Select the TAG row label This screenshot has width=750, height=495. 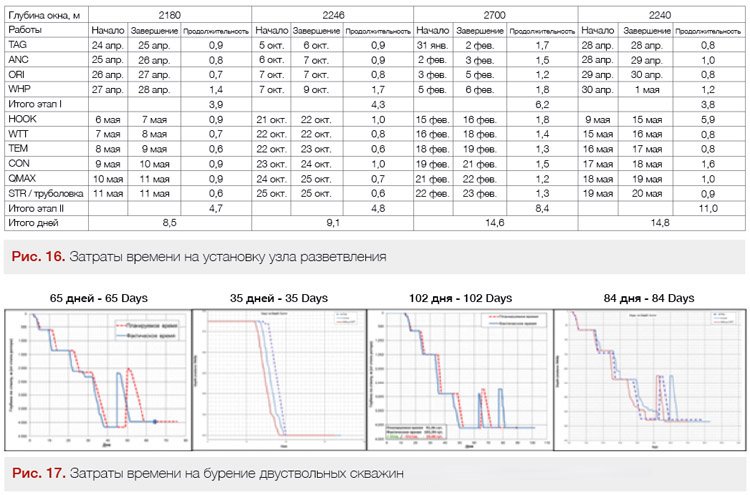(18, 45)
